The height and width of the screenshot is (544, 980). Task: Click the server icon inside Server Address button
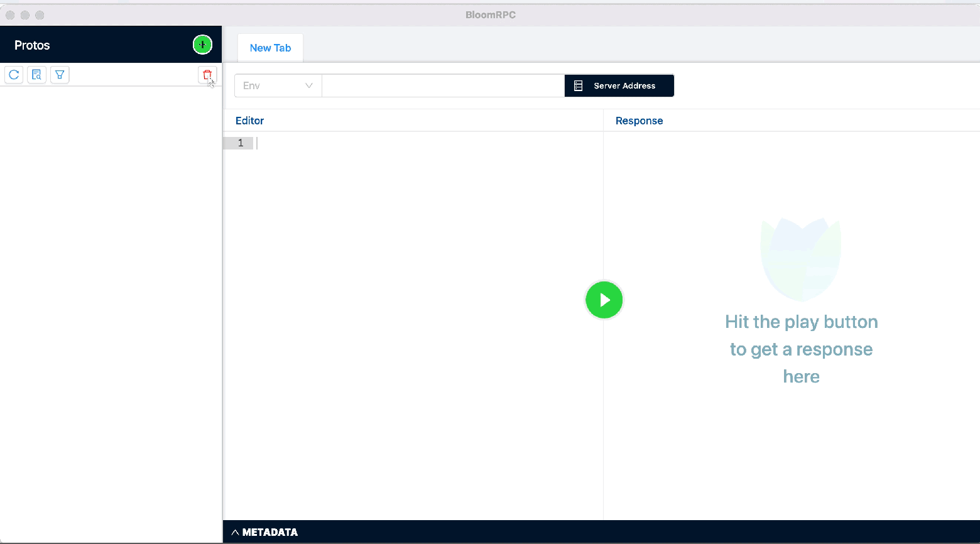(x=579, y=85)
